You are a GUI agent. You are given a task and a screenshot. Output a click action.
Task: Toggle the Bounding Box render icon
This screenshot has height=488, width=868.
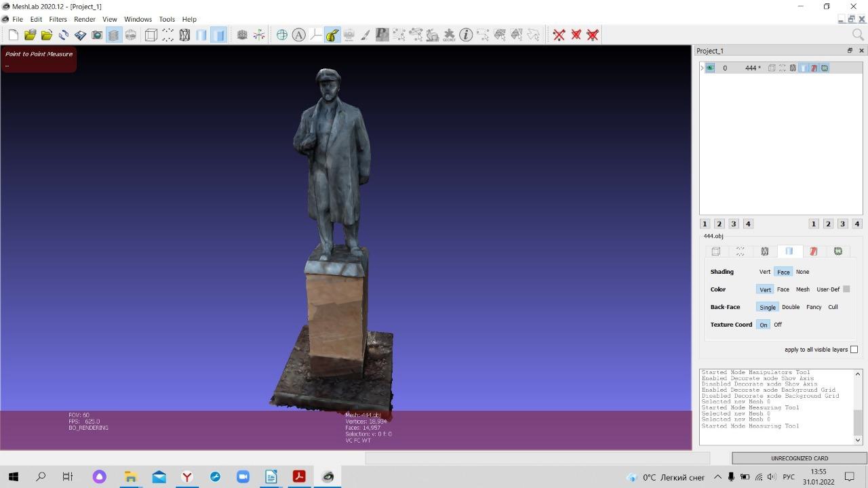(x=151, y=35)
